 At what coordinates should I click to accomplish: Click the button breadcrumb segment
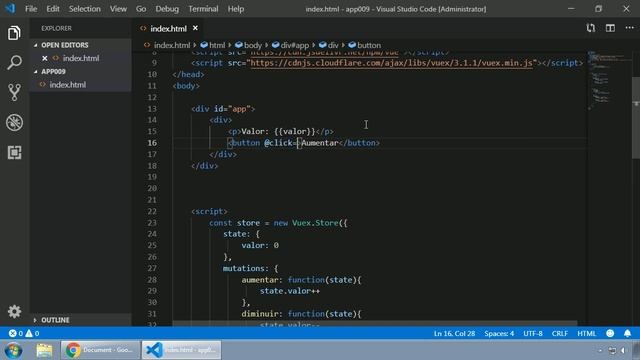coord(365,45)
